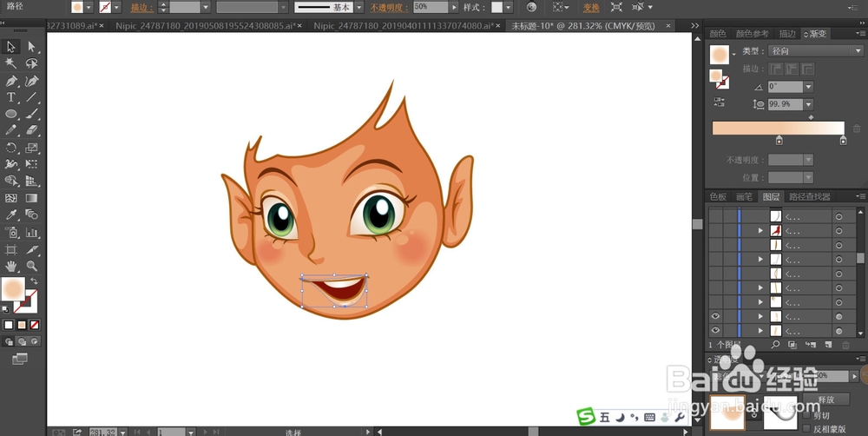Image resolution: width=868 pixels, height=436 pixels.
Task: Select the Perspective Grid tool
Action: coord(31,181)
